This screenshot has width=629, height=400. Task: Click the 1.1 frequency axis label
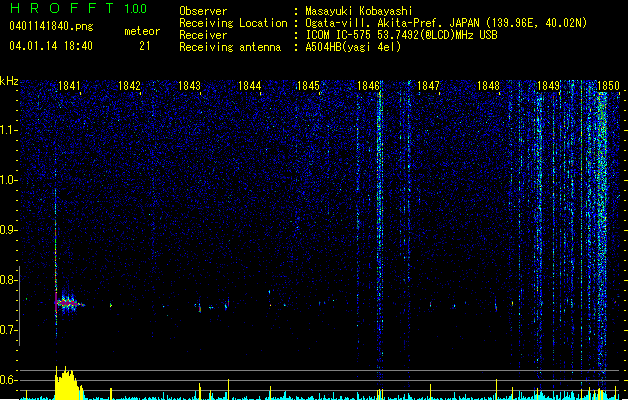point(9,130)
